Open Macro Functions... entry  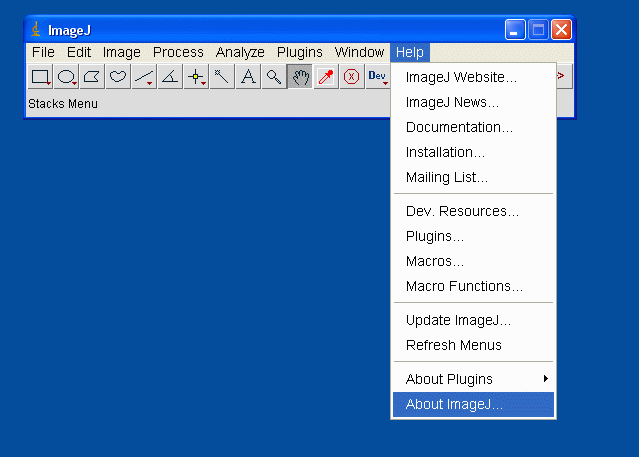click(x=473, y=286)
